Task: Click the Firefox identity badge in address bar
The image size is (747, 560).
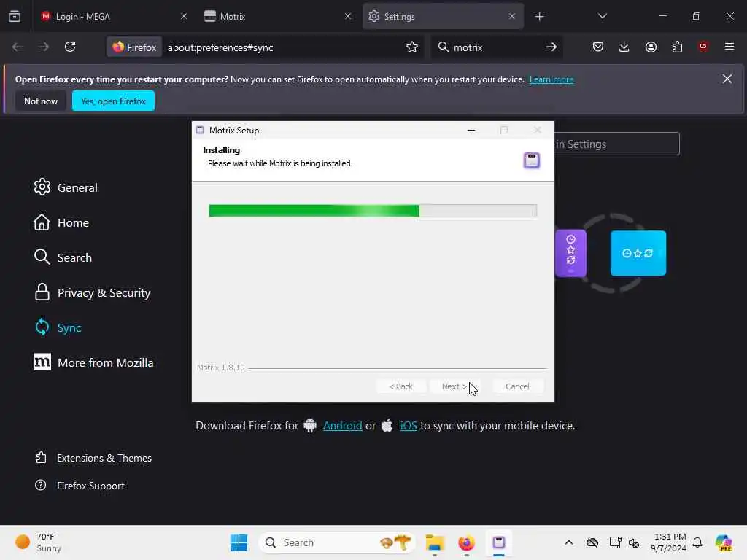Action: 134,47
